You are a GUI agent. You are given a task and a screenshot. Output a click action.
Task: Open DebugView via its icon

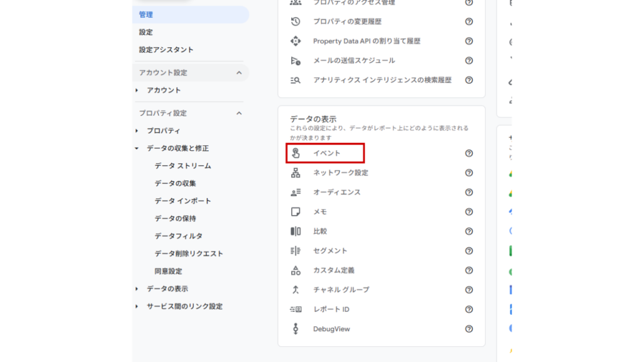[297, 329]
